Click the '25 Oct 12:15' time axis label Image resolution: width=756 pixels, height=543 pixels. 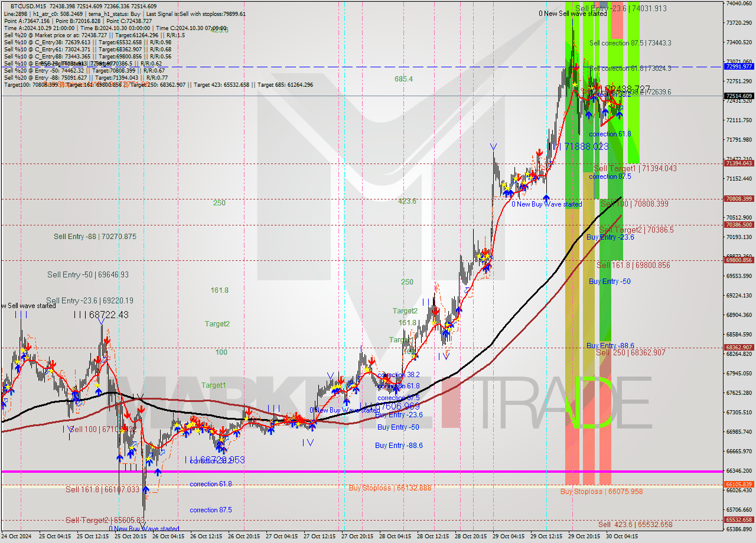tap(93, 537)
